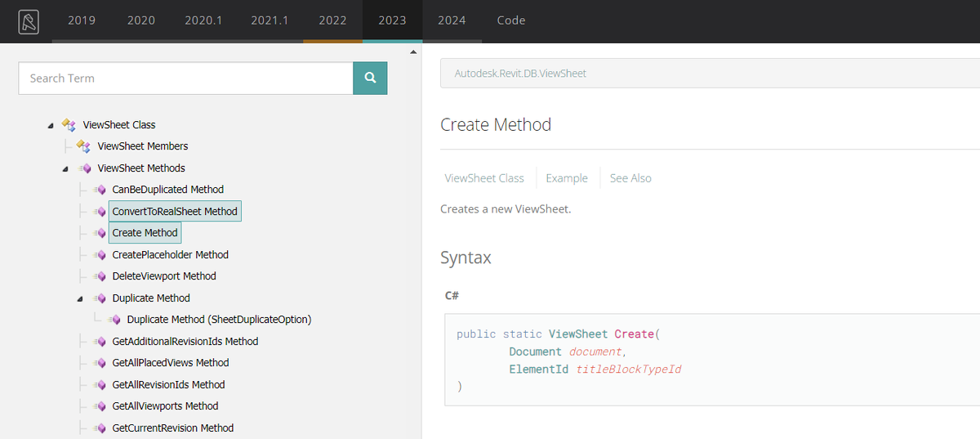Click the ViewSheet Class tree icon
Viewport: 980px width, 439px height.
pyautogui.click(x=69, y=125)
